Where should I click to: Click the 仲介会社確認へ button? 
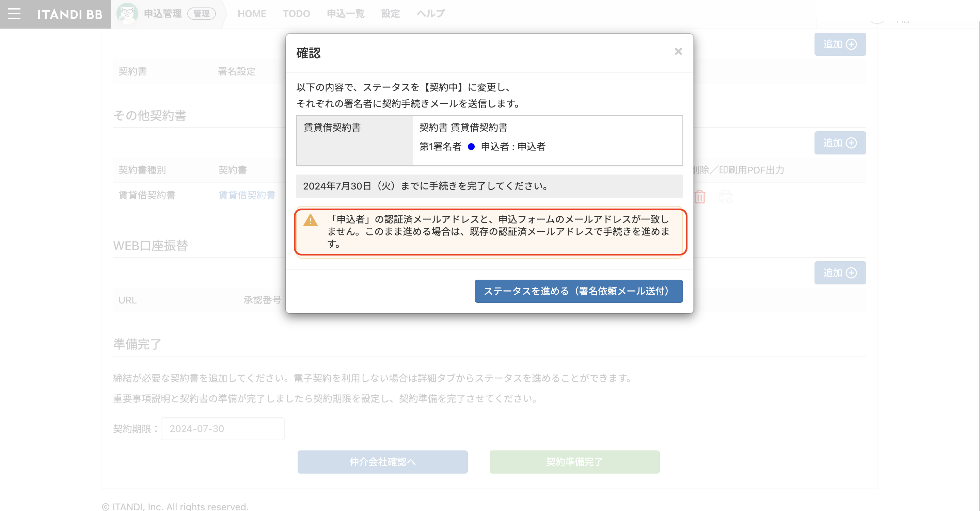click(382, 462)
